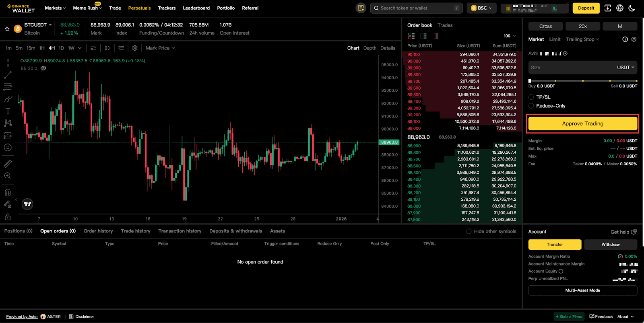Select the text annotation tool
This screenshot has width=644, height=323.
coord(8,111)
